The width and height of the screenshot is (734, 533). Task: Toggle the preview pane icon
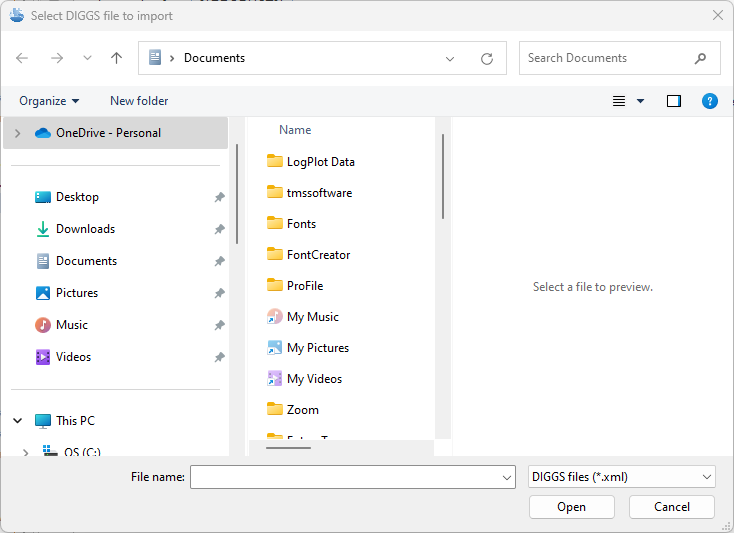pyautogui.click(x=673, y=101)
